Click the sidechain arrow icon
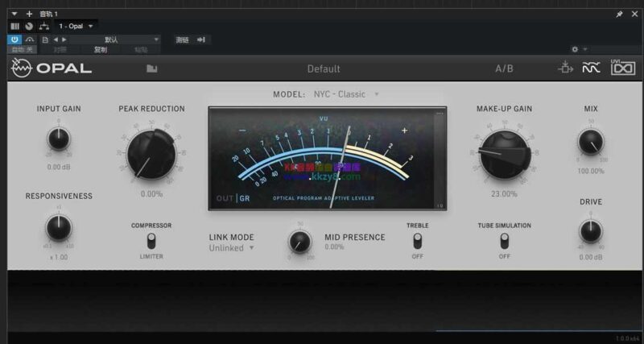 coord(200,39)
